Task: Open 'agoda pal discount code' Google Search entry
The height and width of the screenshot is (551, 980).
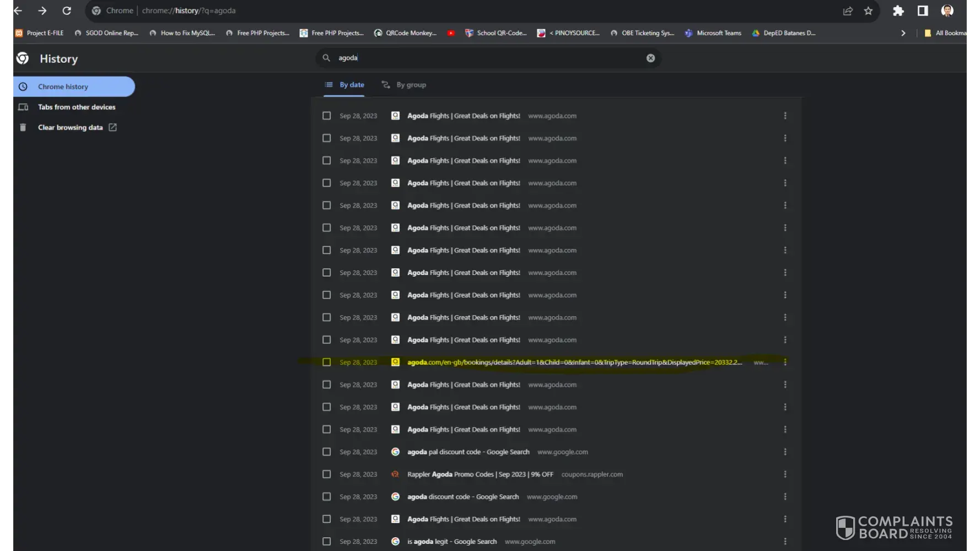Action: click(x=468, y=452)
